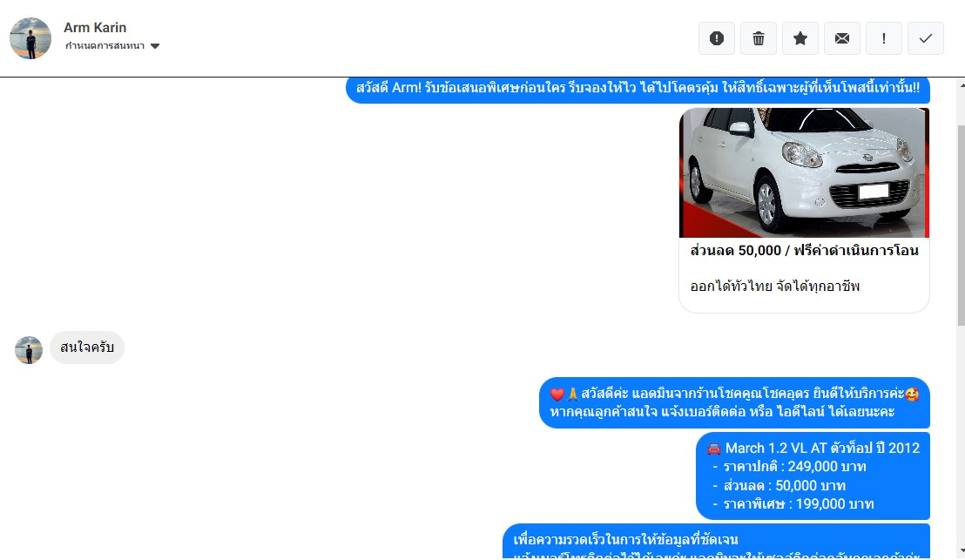Click the scrollbar up arrow
The image size is (965, 560).
point(962,85)
